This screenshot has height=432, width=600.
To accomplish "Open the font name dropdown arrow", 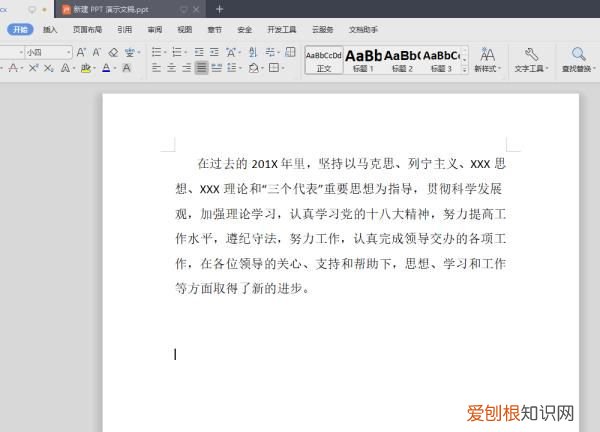I will coord(21,52).
